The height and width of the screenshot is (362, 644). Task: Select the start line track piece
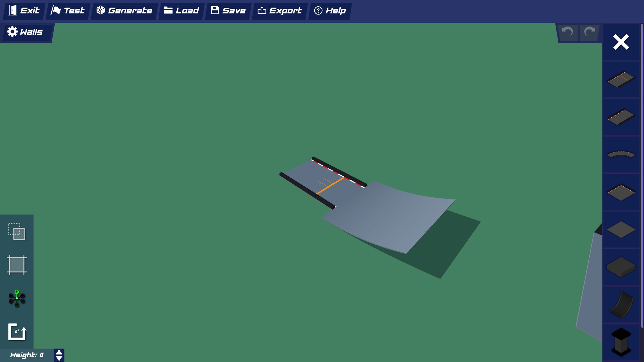pyautogui.click(x=621, y=79)
